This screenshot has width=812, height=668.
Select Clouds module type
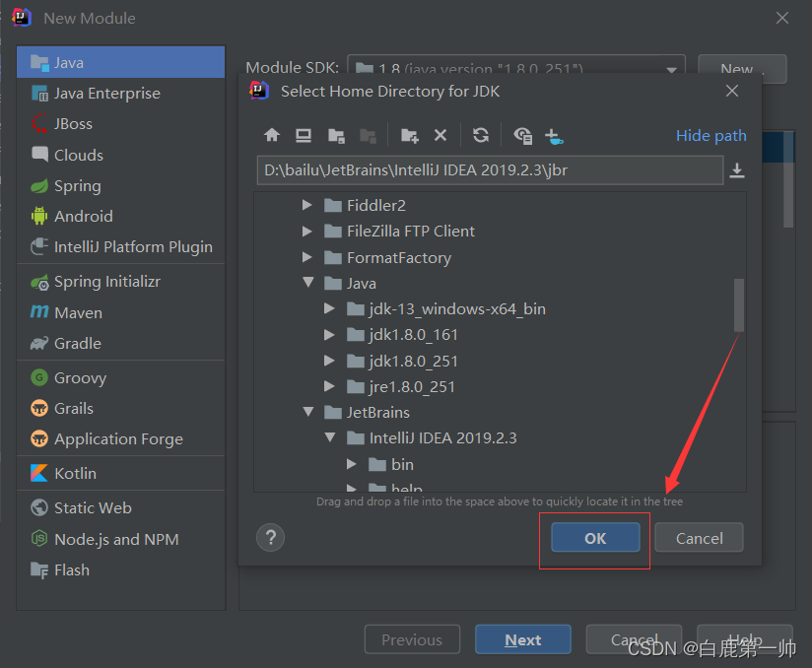120,155
